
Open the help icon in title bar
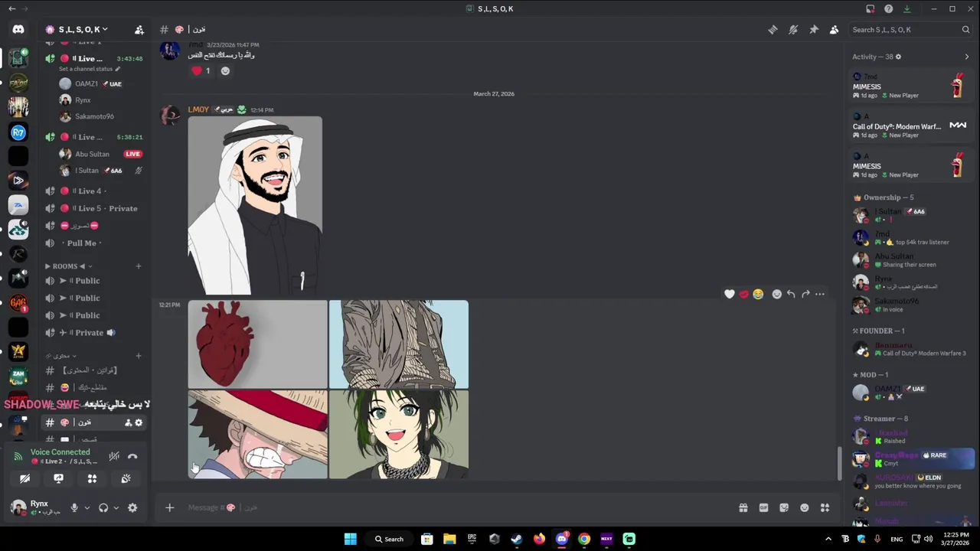tap(889, 8)
